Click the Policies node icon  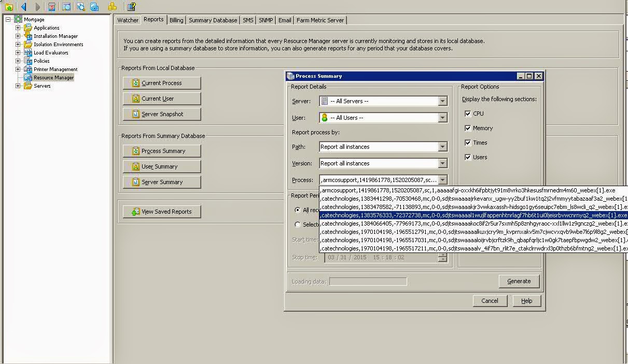tap(28, 61)
